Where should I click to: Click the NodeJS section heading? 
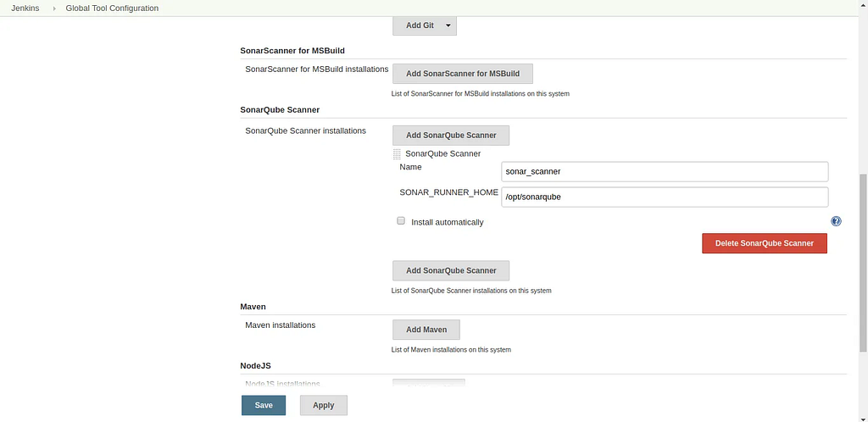pyautogui.click(x=255, y=365)
